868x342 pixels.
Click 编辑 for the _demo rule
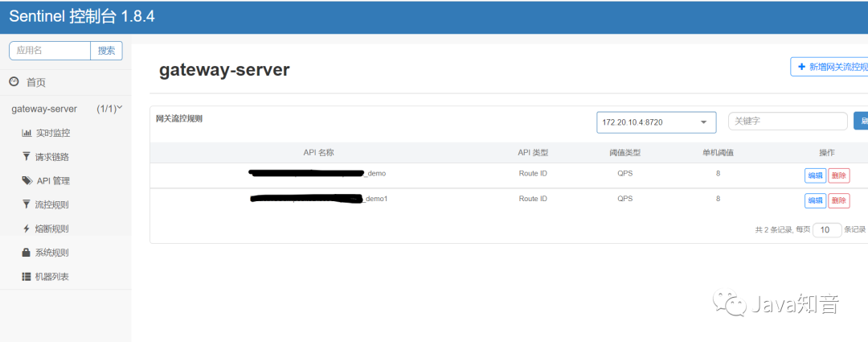[815, 175]
